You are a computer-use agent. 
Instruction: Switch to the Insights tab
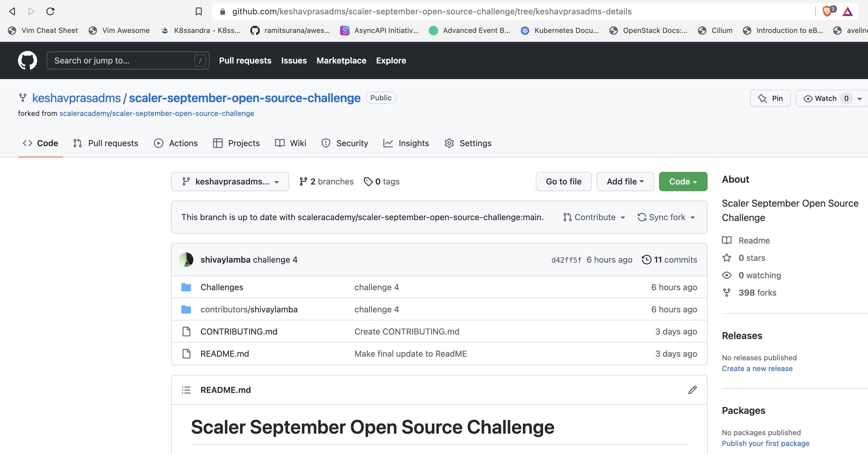[x=406, y=143]
